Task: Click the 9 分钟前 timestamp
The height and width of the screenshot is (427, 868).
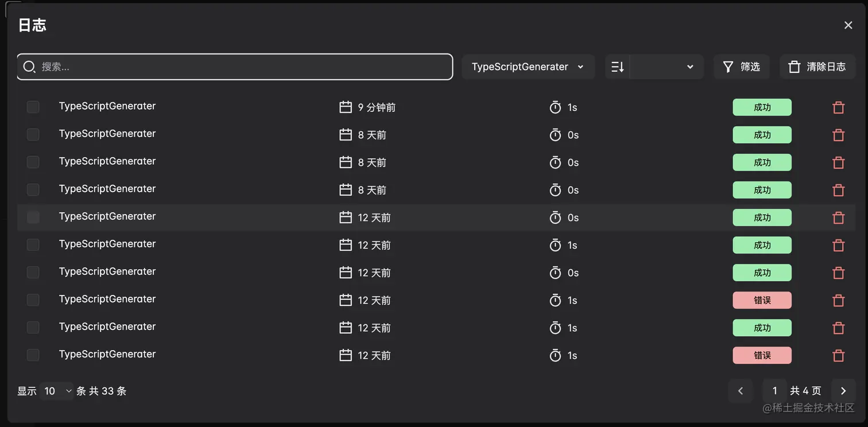Action: click(x=377, y=107)
